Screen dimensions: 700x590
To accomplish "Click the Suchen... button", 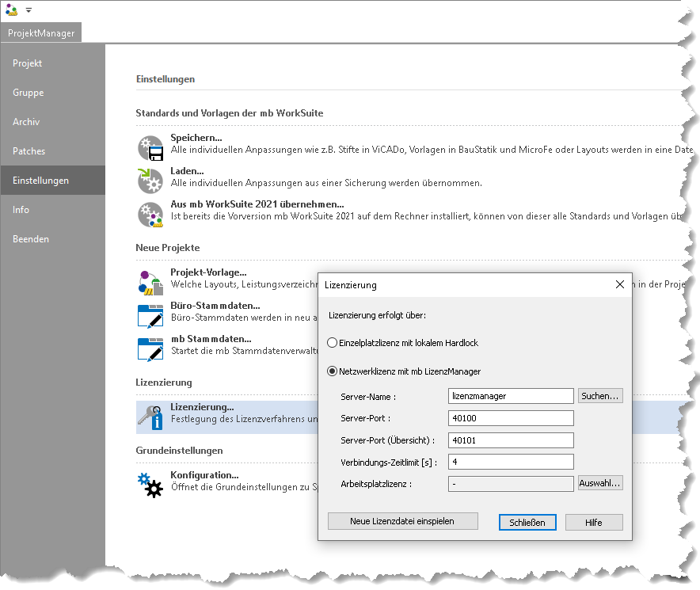I will click(600, 396).
